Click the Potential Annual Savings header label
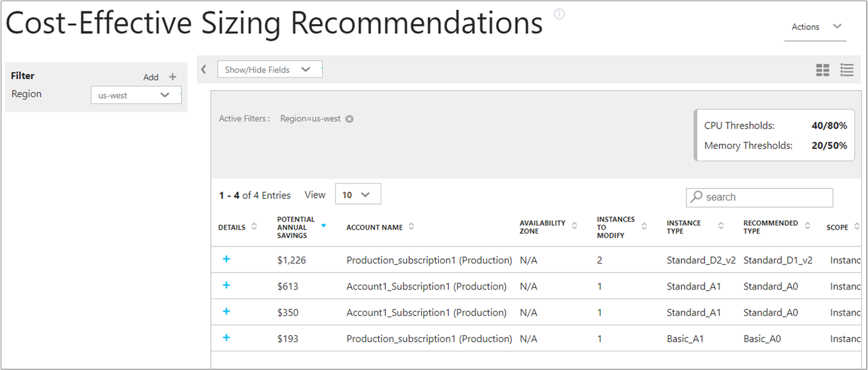The image size is (868, 370). (296, 227)
